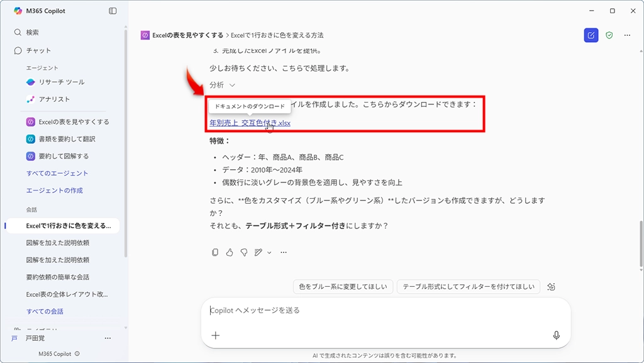Expand the 分析 section chevron
The image size is (644, 363).
tap(232, 85)
